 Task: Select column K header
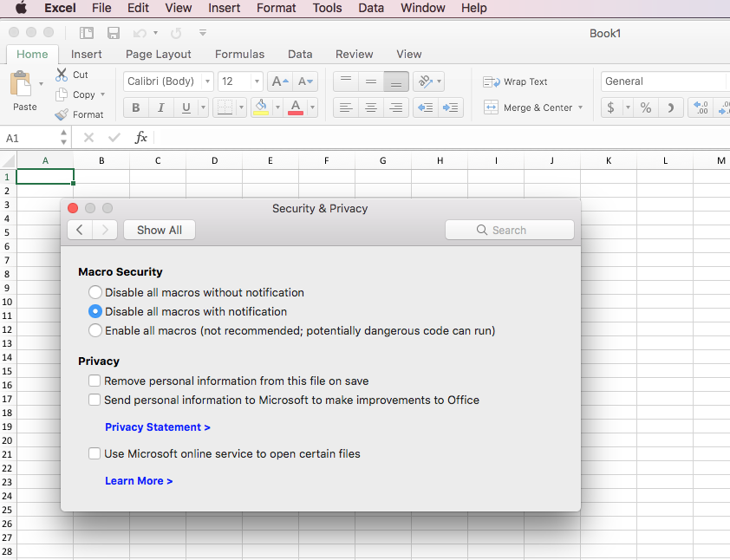click(609, 160)
